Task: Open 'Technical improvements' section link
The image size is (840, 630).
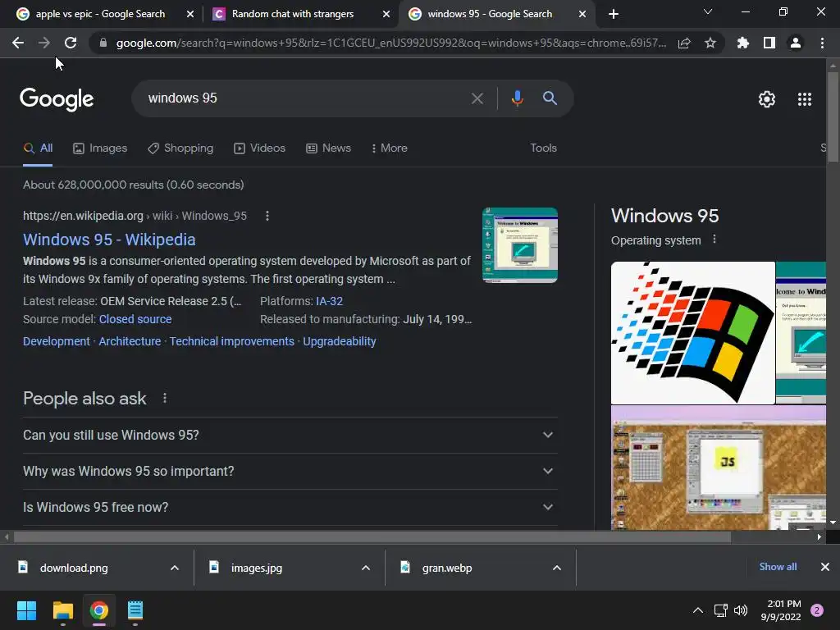Action: click(x=232, y=341)
